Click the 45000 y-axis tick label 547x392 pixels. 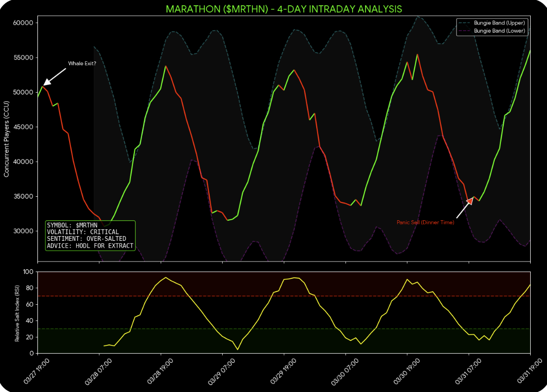[x=23, y=127]
